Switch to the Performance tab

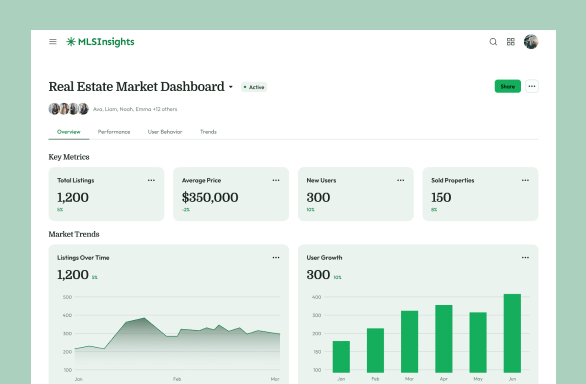[114, 132]
